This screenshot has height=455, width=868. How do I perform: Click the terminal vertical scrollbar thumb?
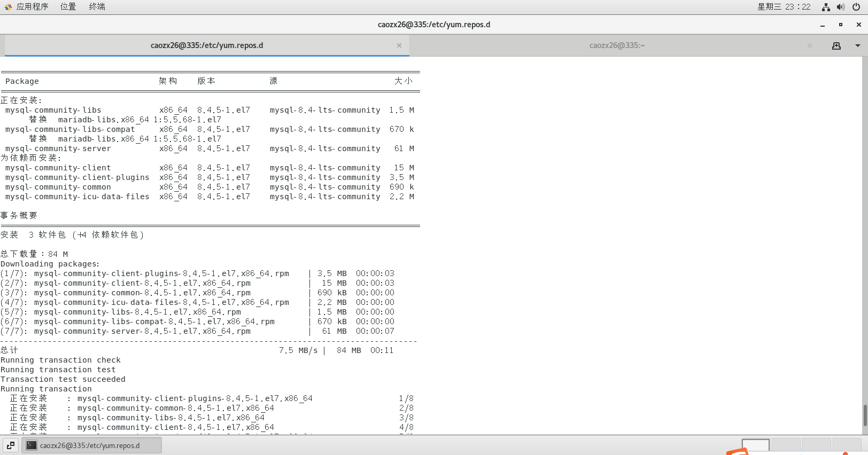click(865, 415)
